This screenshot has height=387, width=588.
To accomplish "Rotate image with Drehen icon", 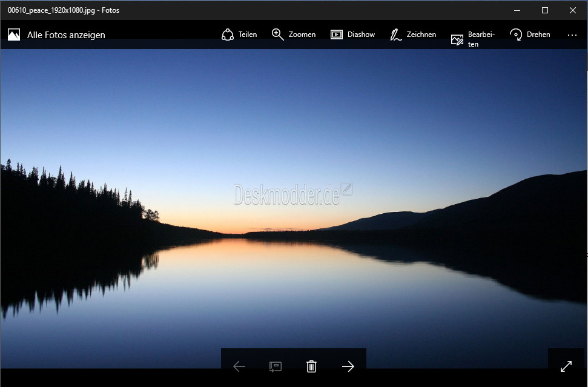I will 515,35.
